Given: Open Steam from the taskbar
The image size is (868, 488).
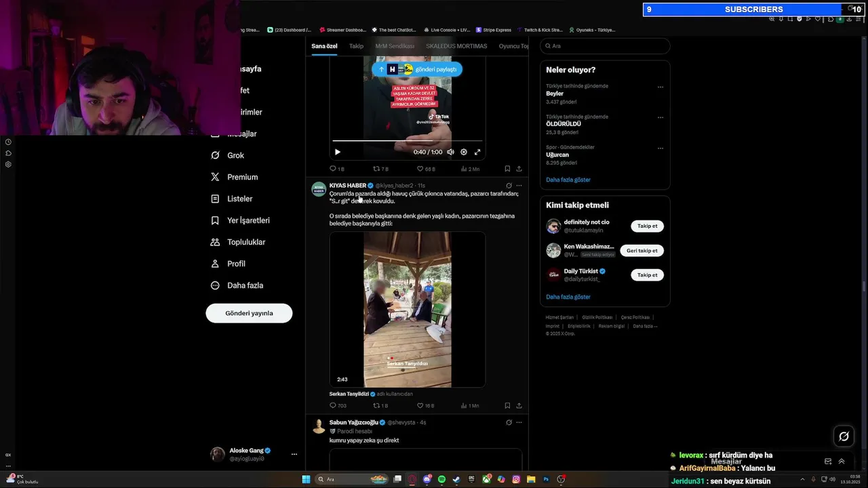Looking at the screenshot, I should [456, 479].
